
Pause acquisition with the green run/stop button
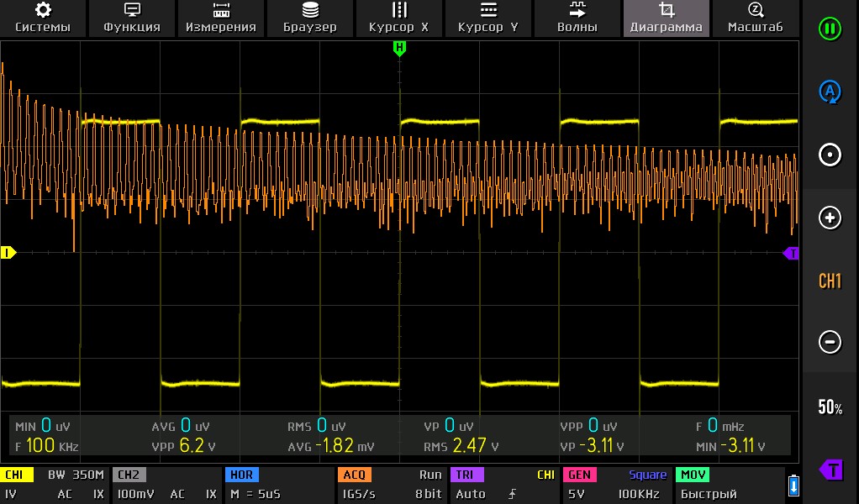830,29
